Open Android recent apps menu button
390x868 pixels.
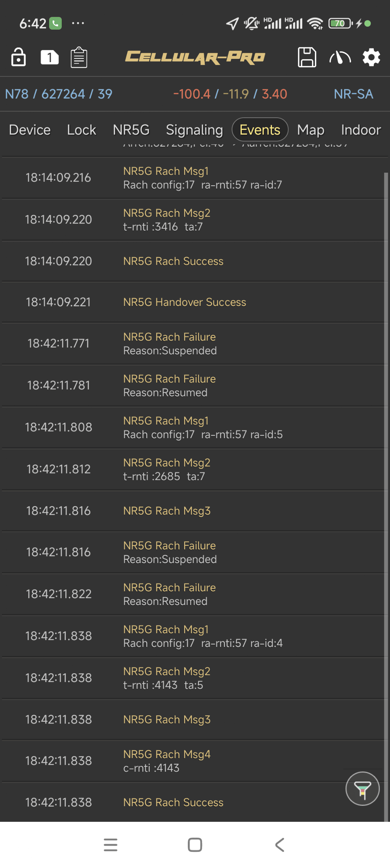110,845
